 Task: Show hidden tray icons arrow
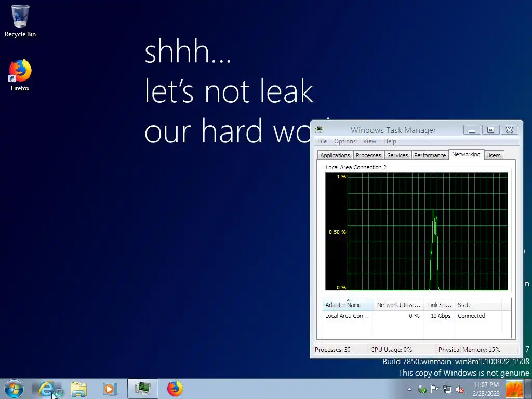point(409,389)
